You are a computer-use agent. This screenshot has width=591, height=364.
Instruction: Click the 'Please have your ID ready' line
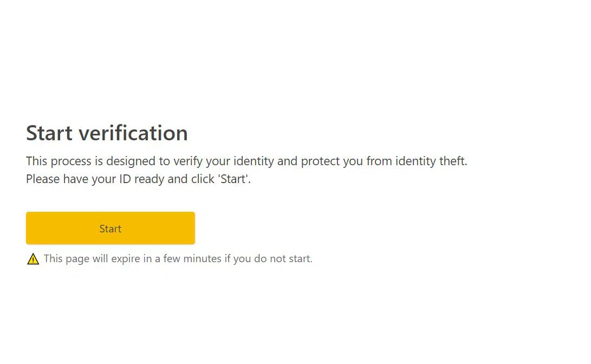pos(138,179)
